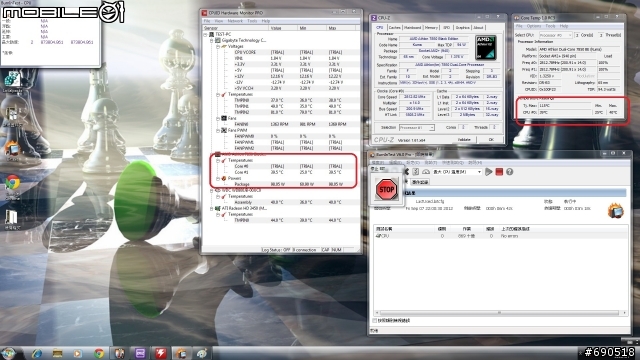Switch to Memory tab in CPU-Z
This screenshot has height=360, width=640.
(x=431, y=27)
